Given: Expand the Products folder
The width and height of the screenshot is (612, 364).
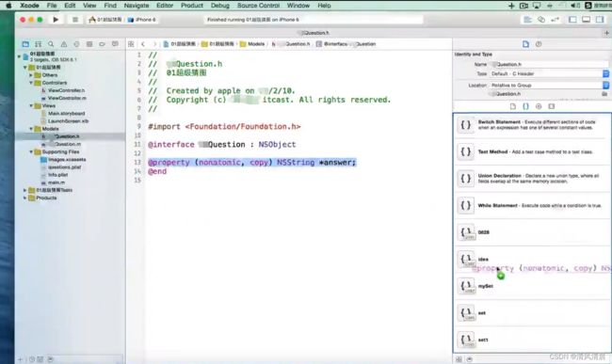Looking at the screenshot, I should point(25,198).
